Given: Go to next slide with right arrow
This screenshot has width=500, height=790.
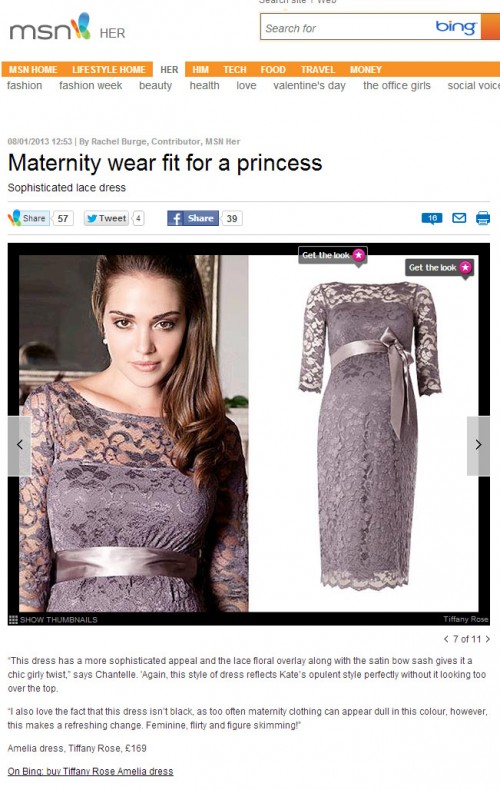Looking at the screenshot, I should click(478, 445).
